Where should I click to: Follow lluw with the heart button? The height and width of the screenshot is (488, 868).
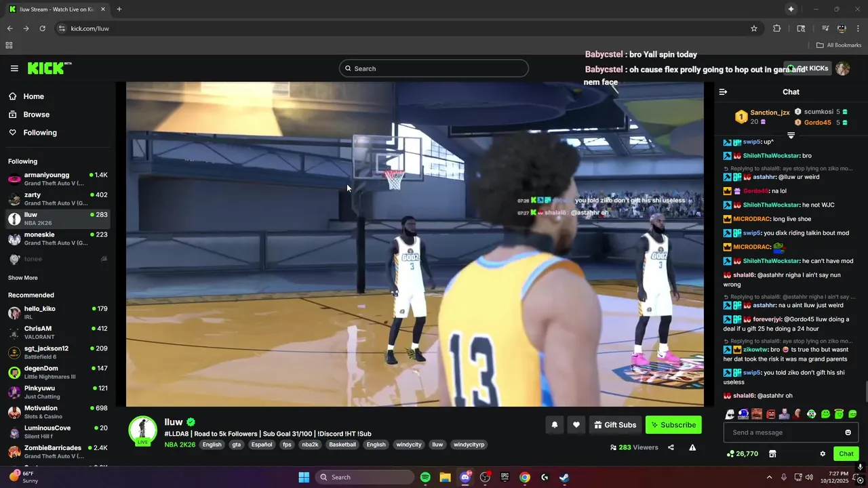[576, 425]
